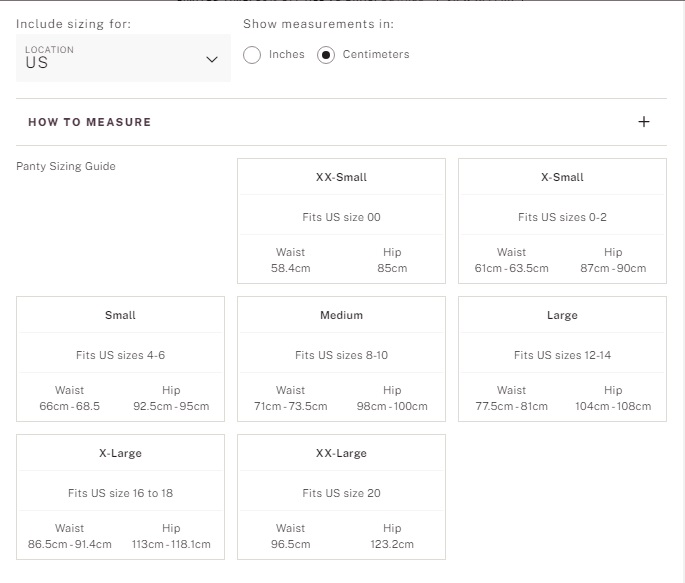
Task: Click the Inches label text
Action: [287, 54]
